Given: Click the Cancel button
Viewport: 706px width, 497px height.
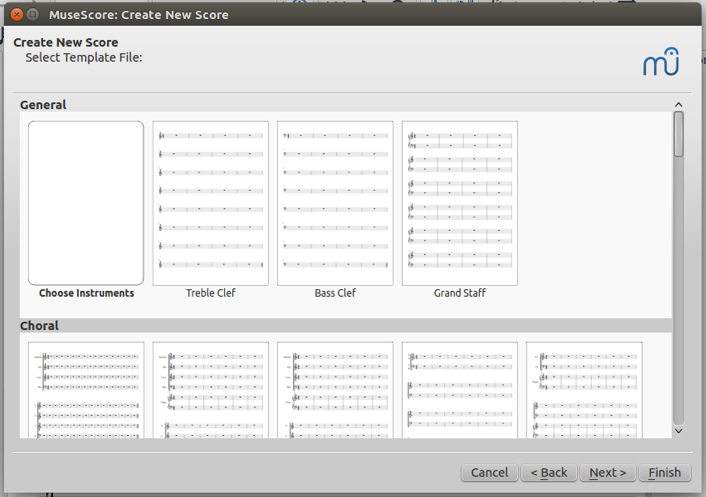Looking at the screenshot, I should click(x=489, y=473).
